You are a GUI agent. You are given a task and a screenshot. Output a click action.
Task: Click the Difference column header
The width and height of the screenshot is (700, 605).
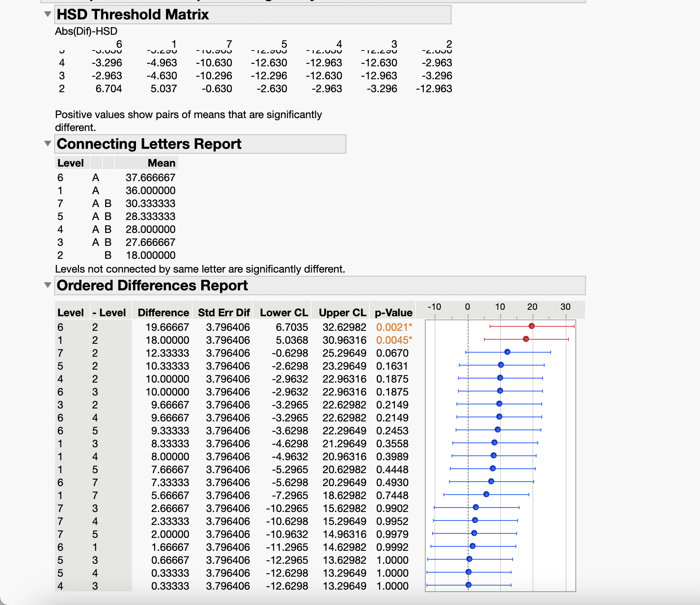coord(163,312)
